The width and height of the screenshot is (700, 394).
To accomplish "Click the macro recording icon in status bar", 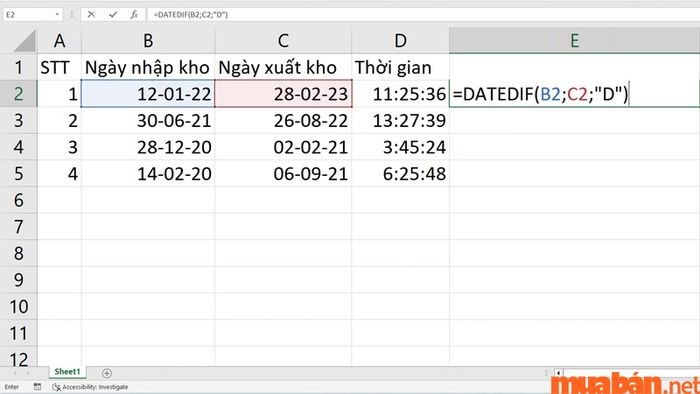I will pos(38,387).
